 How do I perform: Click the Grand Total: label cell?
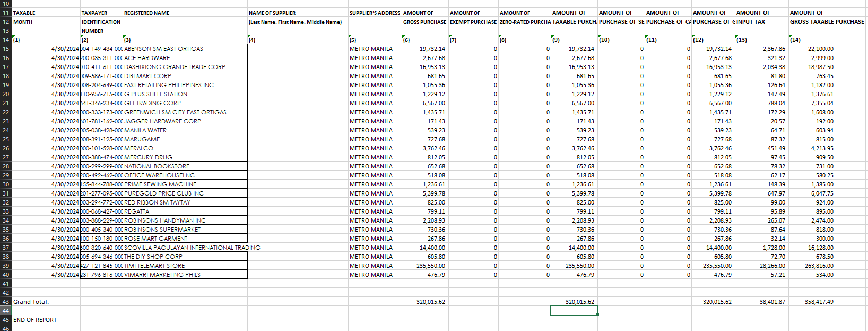tap(46, 302)
